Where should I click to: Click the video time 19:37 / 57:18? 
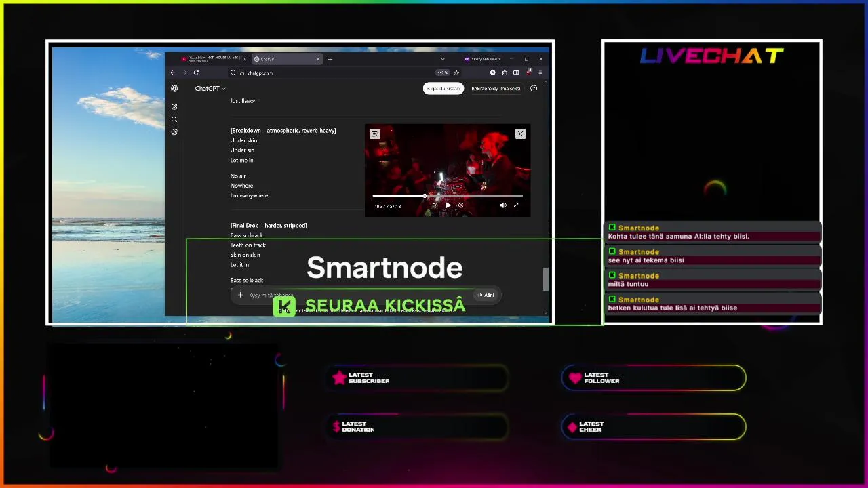point(388,206)
